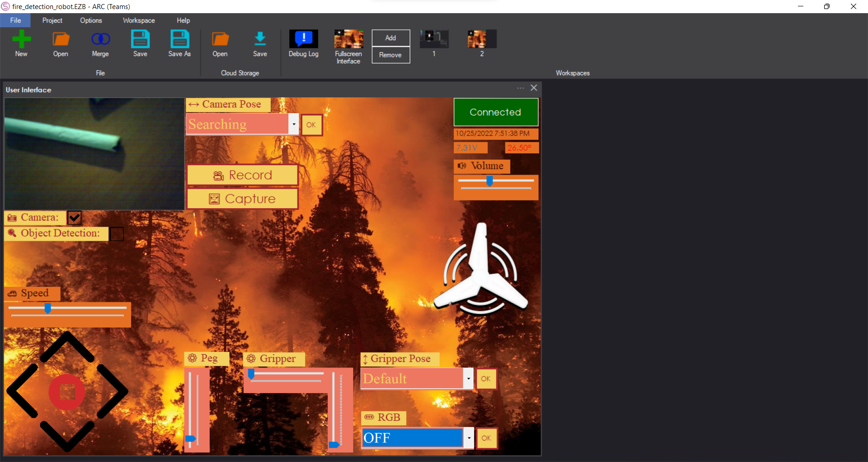Expand the Gripper Pose dropdown set to Default
The width and height of the screenshot is (868, 462).
468,379
